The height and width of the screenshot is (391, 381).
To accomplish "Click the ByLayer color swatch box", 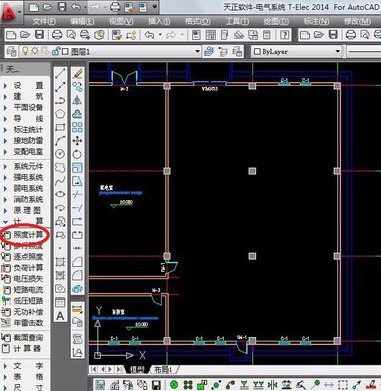I will click(257, 52).
